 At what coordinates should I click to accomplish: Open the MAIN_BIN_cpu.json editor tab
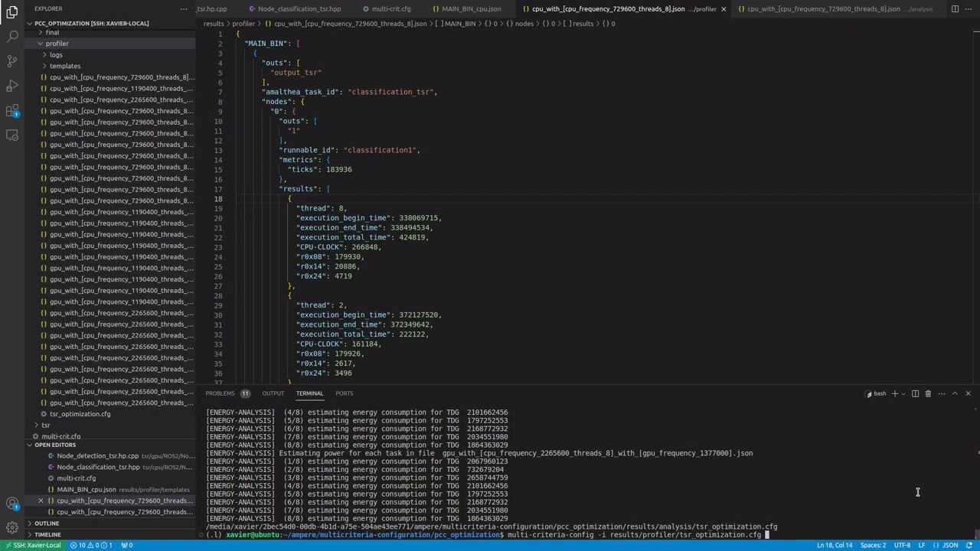(466, 9)
